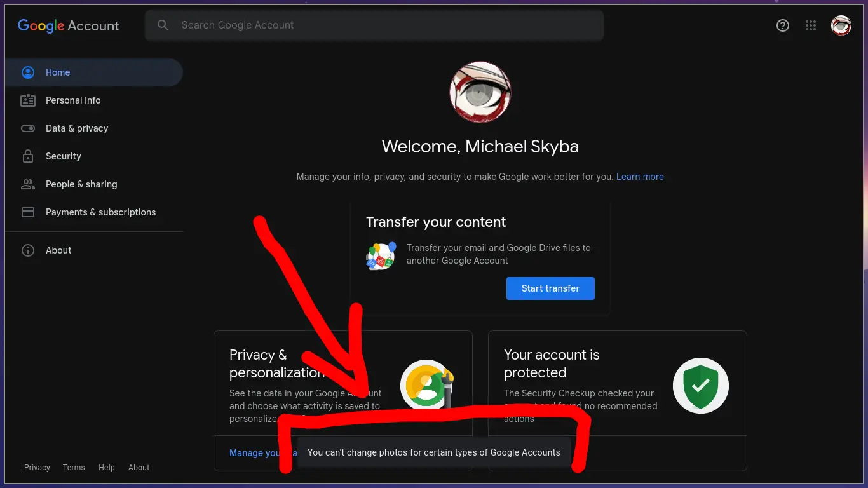Open account avatar in top right corner

[841, 25]
